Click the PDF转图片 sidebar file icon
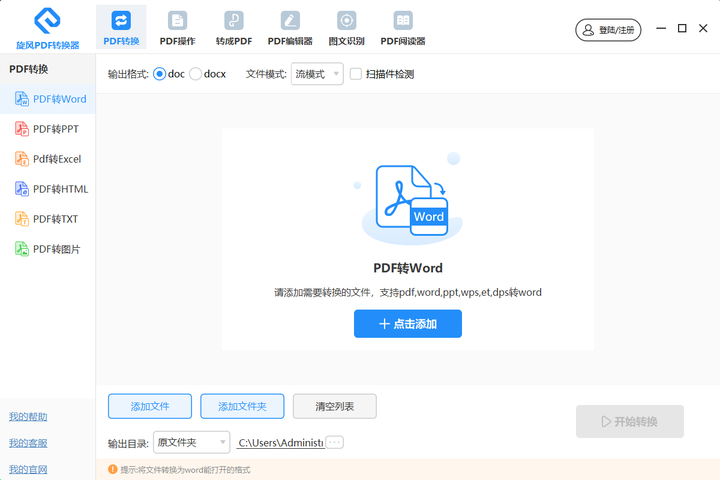This screenshot has height=480, width=720. pyautogui.click(x=22, y=249)
